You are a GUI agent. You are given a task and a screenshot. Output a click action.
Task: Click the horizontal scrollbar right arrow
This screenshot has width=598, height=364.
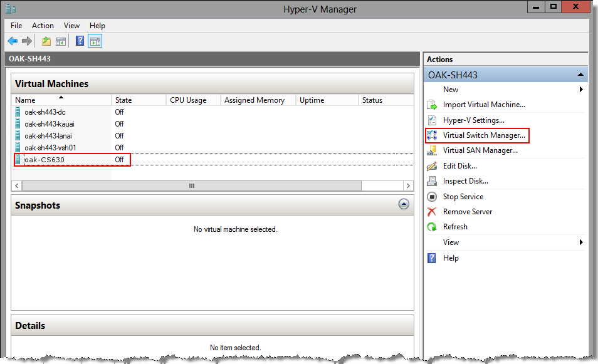pos(408,185)
